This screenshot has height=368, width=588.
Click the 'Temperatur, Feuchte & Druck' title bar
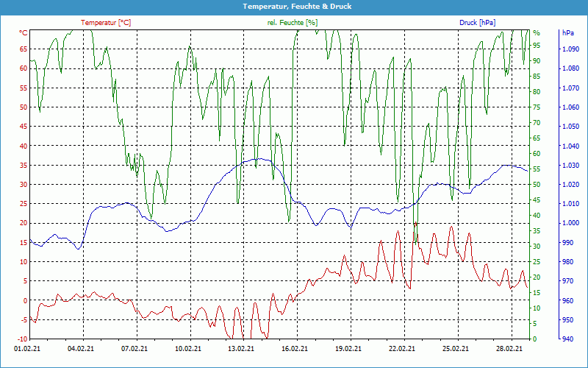pos(294,7)
